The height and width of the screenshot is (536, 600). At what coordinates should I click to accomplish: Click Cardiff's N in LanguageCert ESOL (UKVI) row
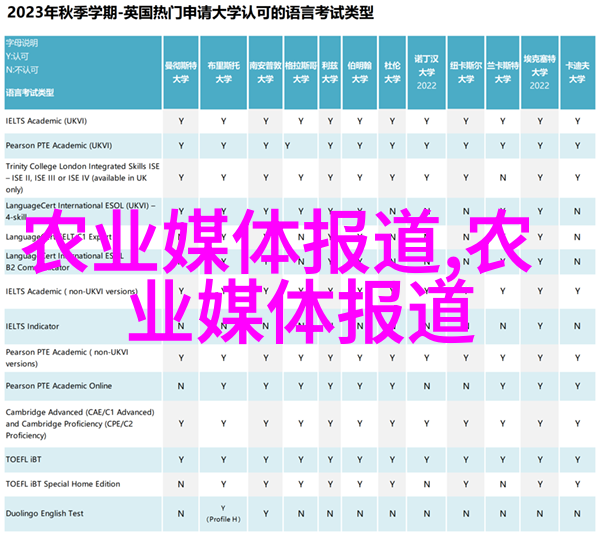click(577, 211)
